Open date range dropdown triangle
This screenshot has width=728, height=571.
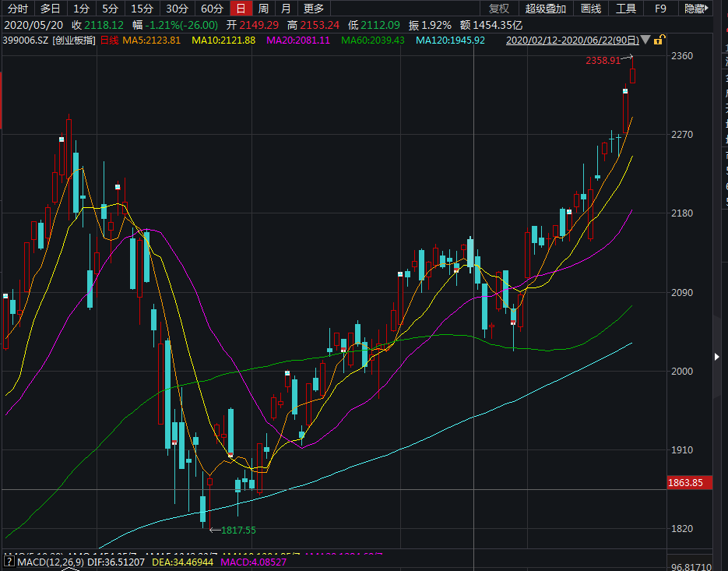[x=645, y=40]
